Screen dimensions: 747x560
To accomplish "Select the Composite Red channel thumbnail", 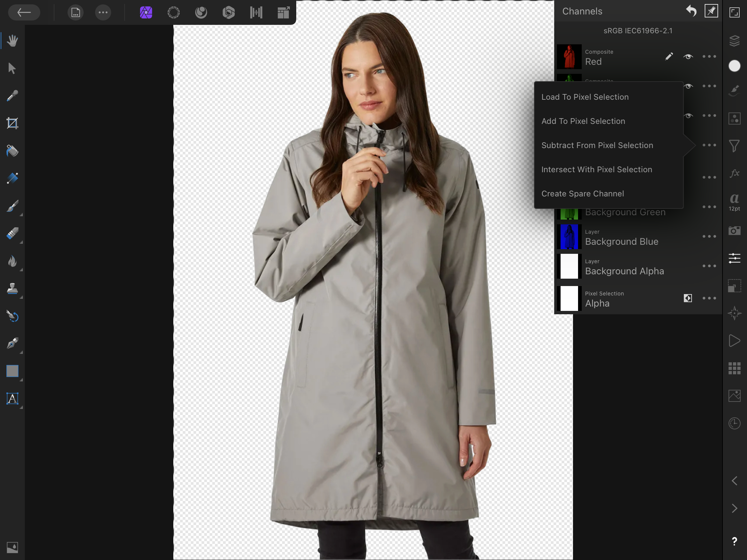I will (569, 57).
